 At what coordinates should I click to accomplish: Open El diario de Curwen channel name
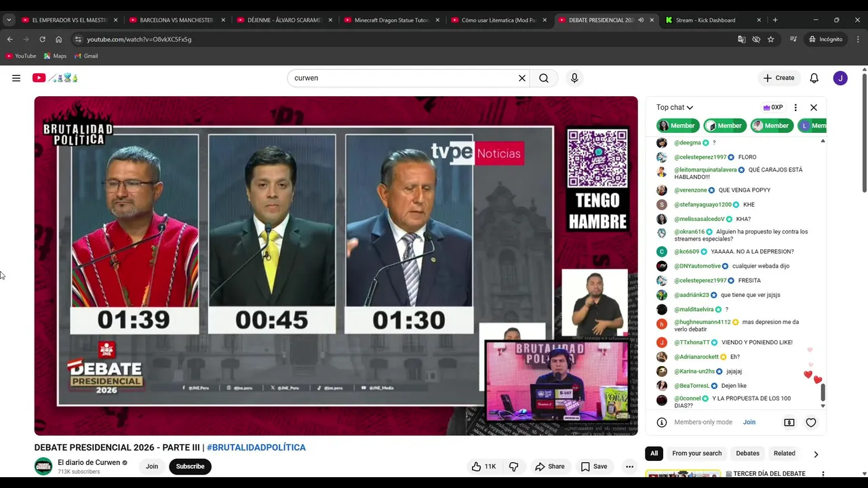(89, 462)
